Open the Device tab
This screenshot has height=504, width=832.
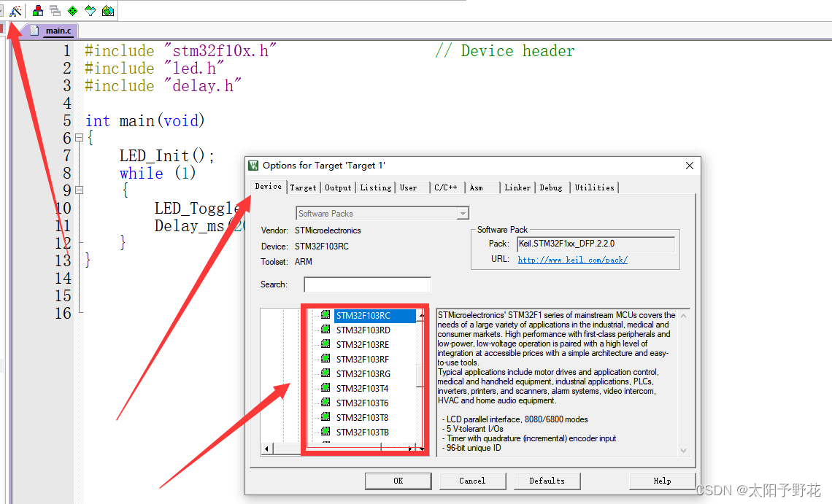268,186
